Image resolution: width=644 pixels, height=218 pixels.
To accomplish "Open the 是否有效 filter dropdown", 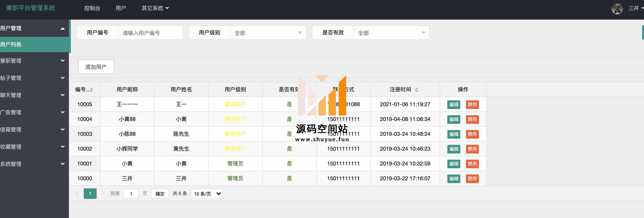I will [392, 33].
